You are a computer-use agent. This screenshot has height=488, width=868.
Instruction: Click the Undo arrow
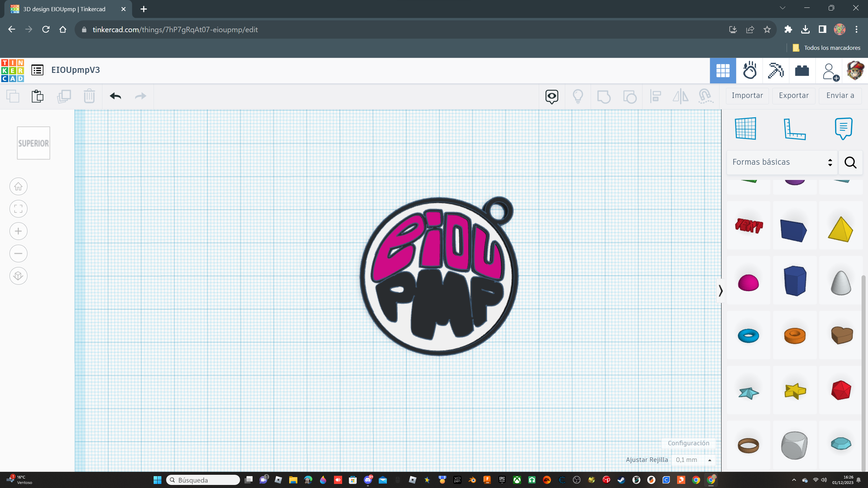(115, 96)
